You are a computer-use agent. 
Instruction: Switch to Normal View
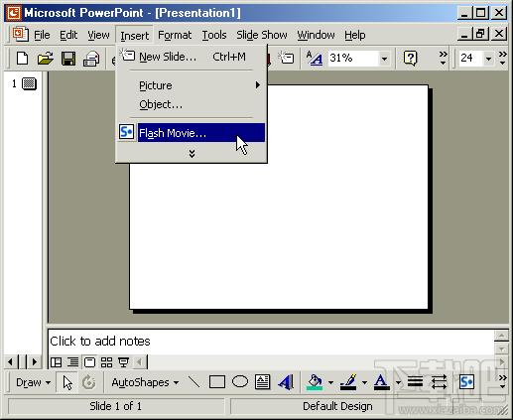pyautogui.click(x=56, y=362)
